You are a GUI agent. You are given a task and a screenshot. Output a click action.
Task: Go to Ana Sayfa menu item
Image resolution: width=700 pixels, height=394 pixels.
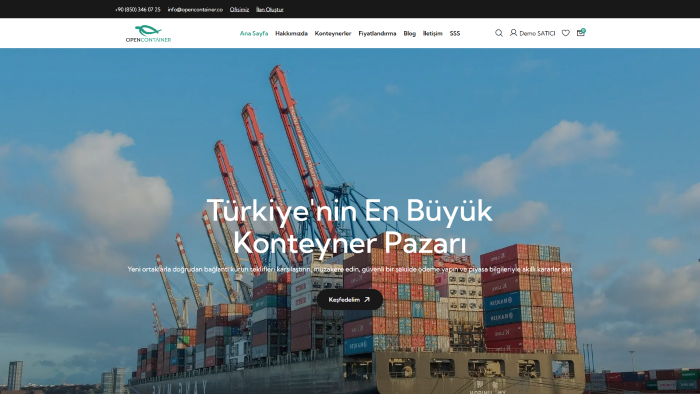(x=254, y=33)
